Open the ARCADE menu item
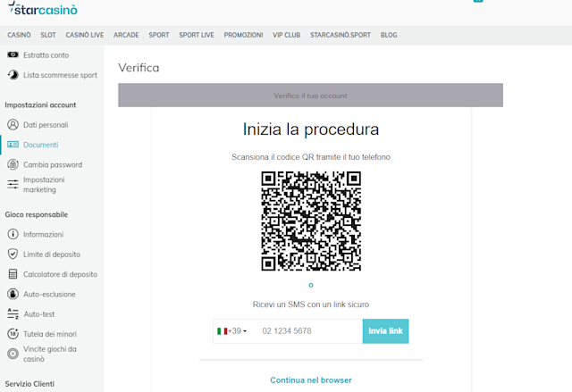Image resolution: width=572 pixels, height=392 pixels. click(x=126, y=35)
